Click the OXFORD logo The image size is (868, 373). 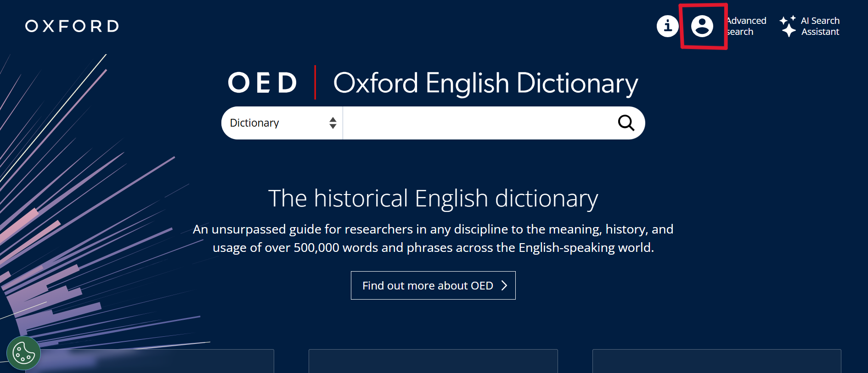72,26
